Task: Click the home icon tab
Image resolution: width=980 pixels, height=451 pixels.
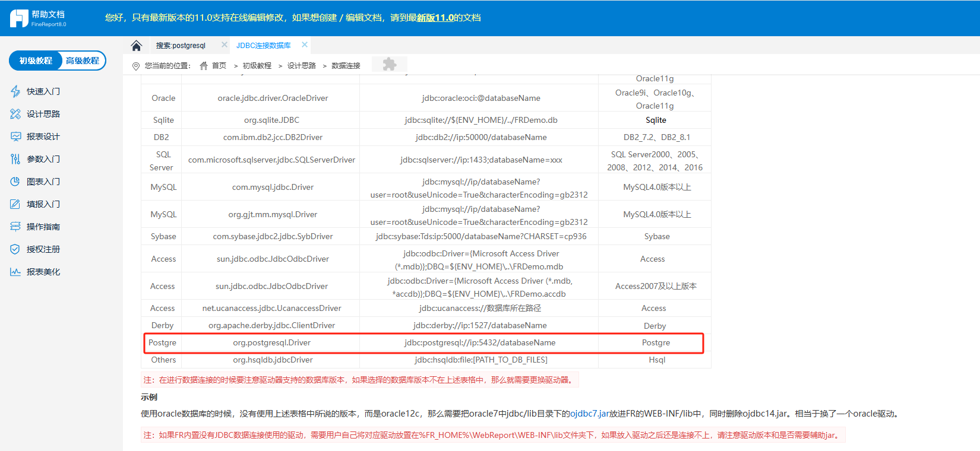Action: click(137, 46)
